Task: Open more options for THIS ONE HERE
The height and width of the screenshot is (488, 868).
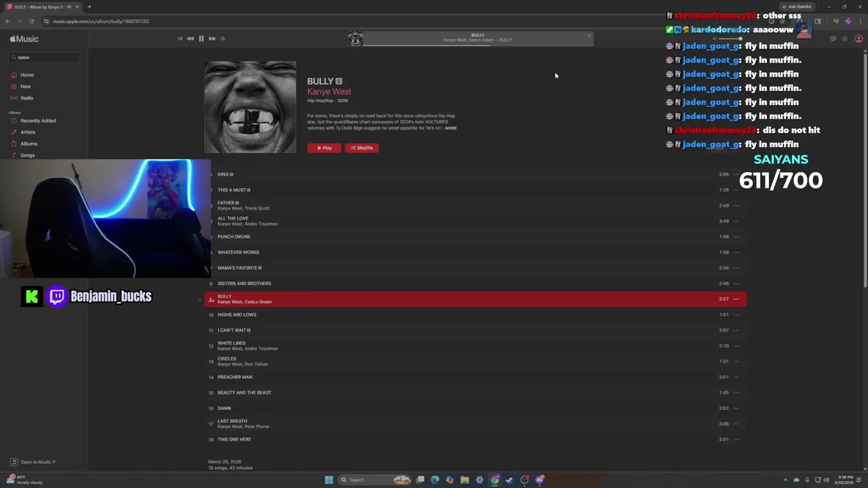Action: 736,439
